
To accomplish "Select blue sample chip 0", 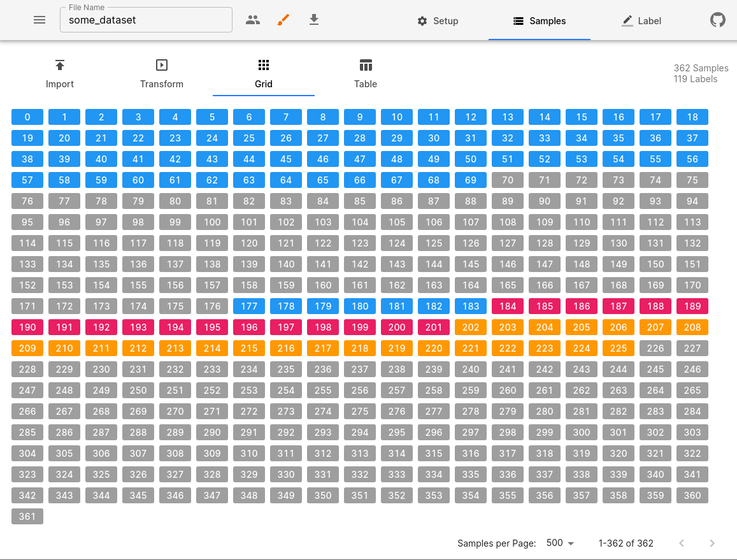I will pos(27,117).
